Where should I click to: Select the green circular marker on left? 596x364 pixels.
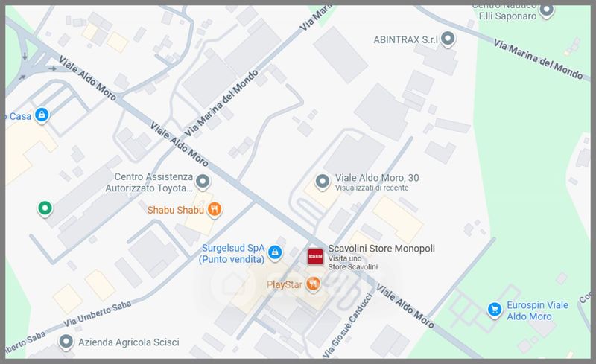point(45,208)
